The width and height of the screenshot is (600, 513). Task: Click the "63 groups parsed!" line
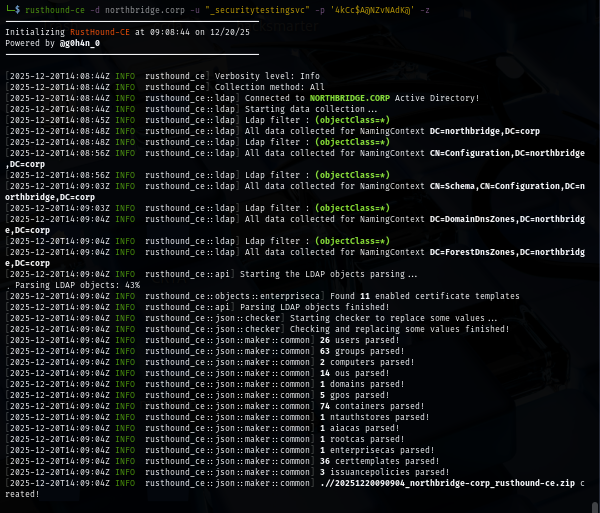(x=362, y=351)
